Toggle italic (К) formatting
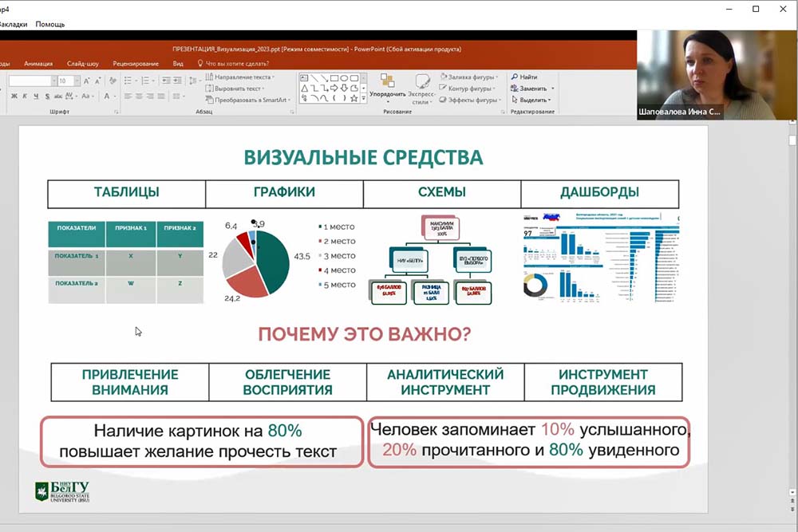 (x=25, y=97)
